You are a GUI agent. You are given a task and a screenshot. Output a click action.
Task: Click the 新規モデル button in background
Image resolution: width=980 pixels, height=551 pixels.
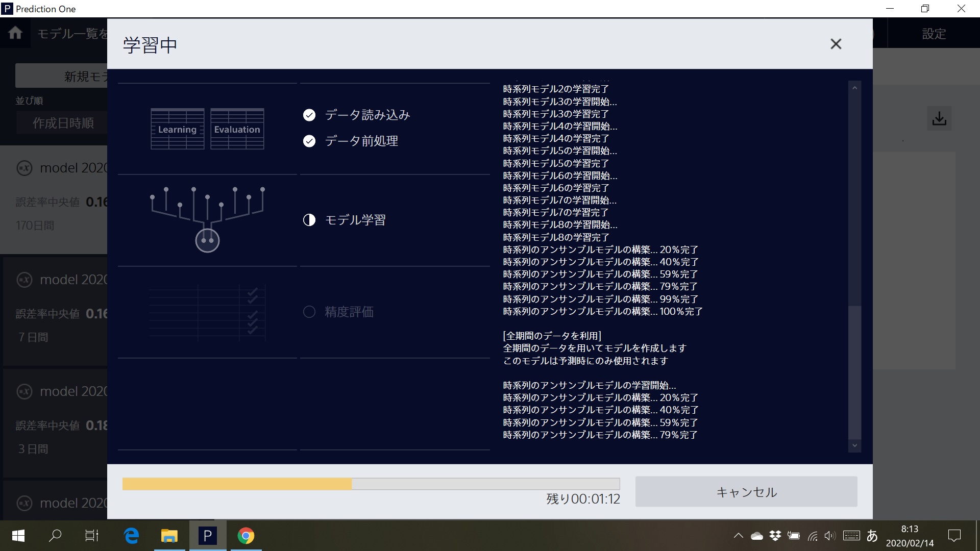tap(61, 76)
